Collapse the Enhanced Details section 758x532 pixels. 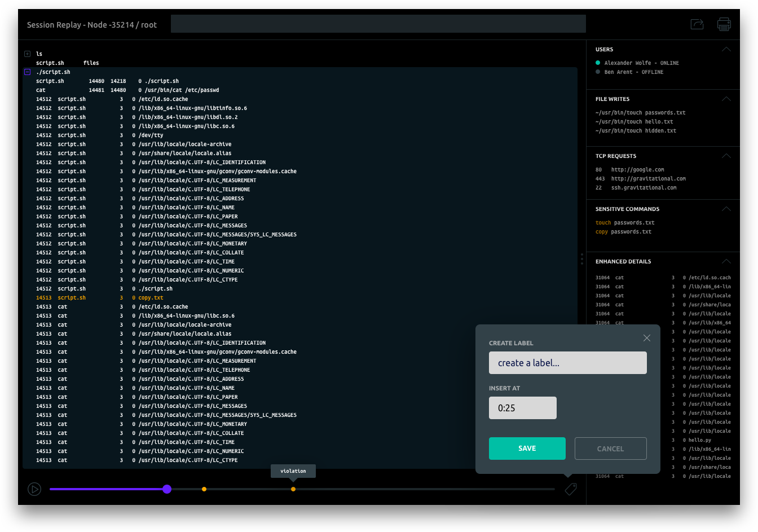pos(726,262)
